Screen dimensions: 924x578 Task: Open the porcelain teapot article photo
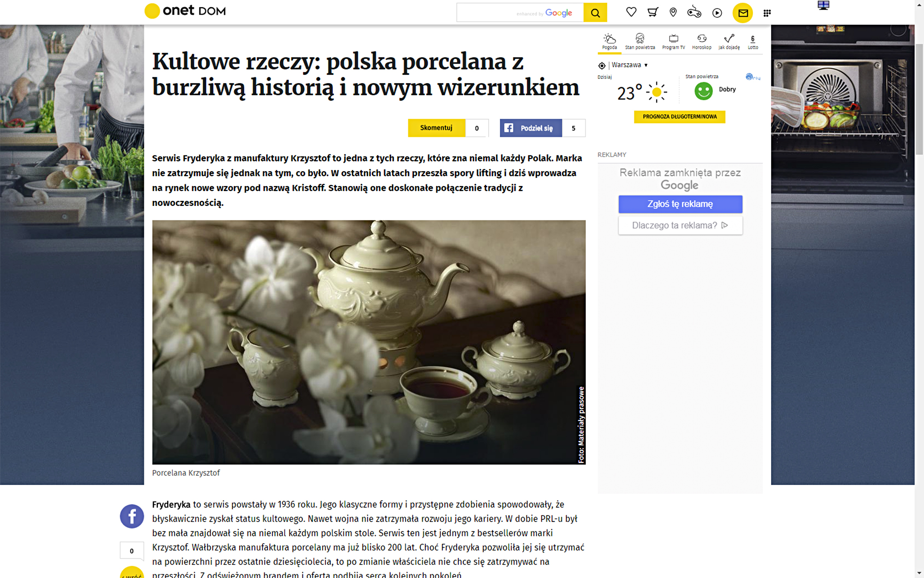369,342
